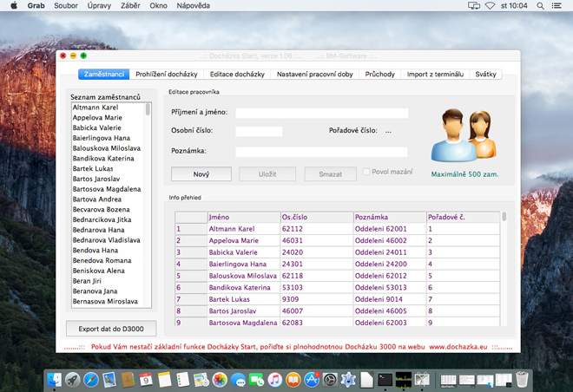
Task: Open System Preferences gear icon
Action: tap(330, 380)
